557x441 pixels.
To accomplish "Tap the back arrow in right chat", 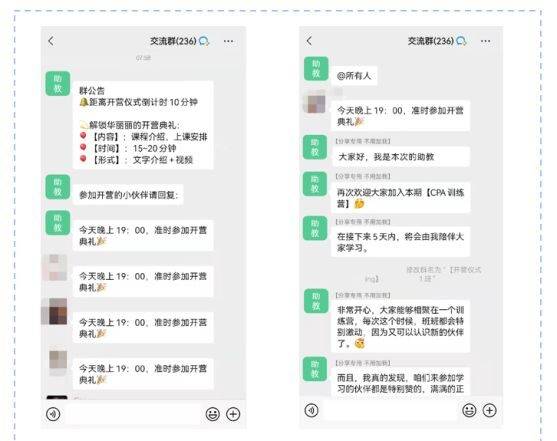I will tap(309, 41).
